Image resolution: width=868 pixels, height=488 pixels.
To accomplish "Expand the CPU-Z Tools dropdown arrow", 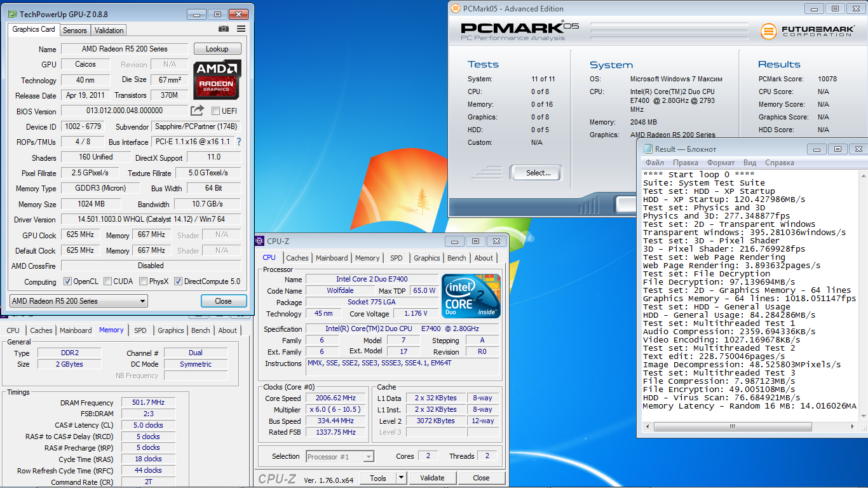I will pos(401,478).
